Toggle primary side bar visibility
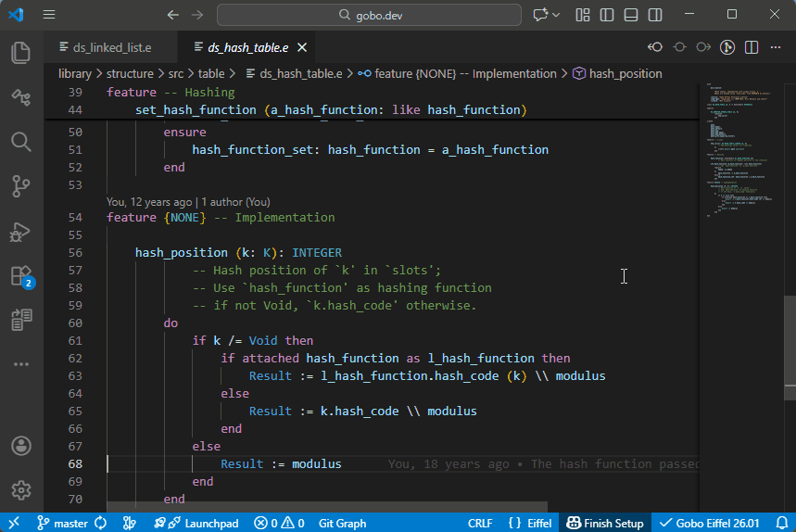 click(x=607, y=15)
